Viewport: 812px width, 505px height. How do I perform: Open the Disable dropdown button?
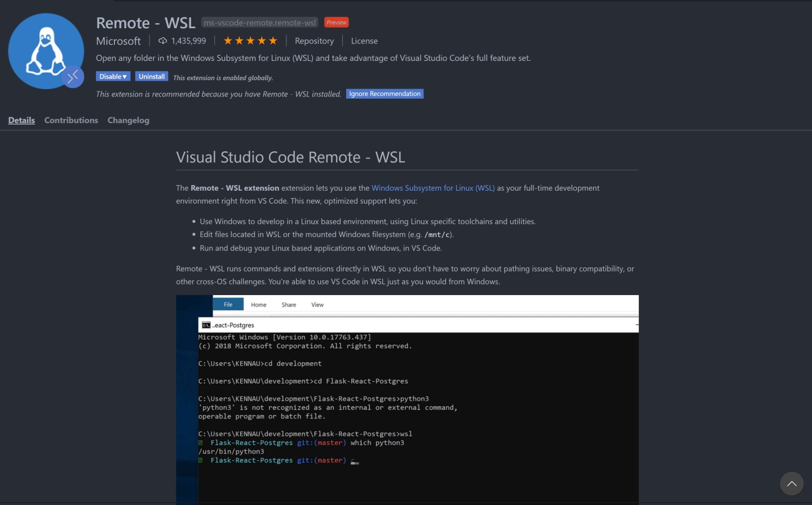[x=113, y=77]
